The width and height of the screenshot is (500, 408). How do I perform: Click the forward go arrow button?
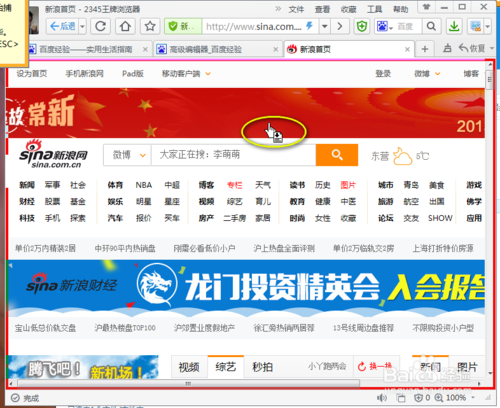pos(340,26)
